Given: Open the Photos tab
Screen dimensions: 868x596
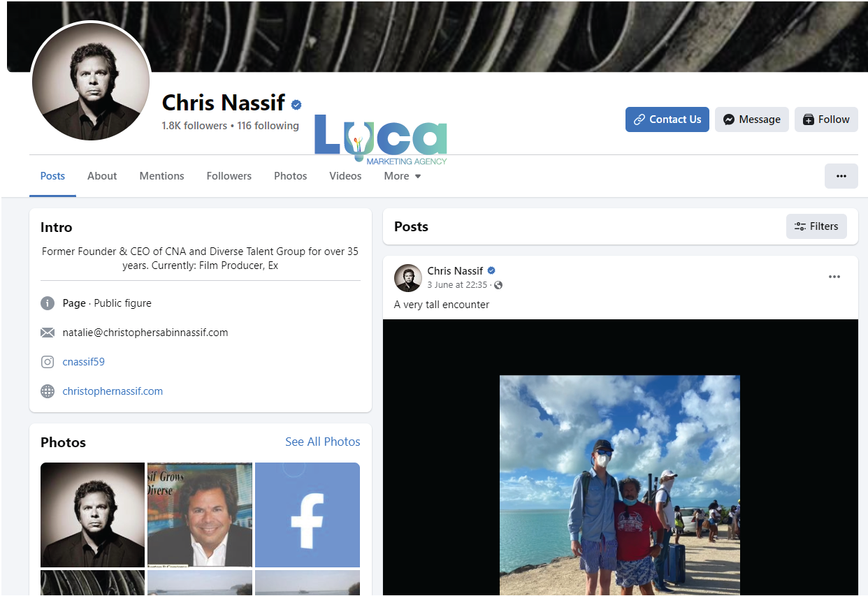Looking at the screenshot, I should 291,176.
